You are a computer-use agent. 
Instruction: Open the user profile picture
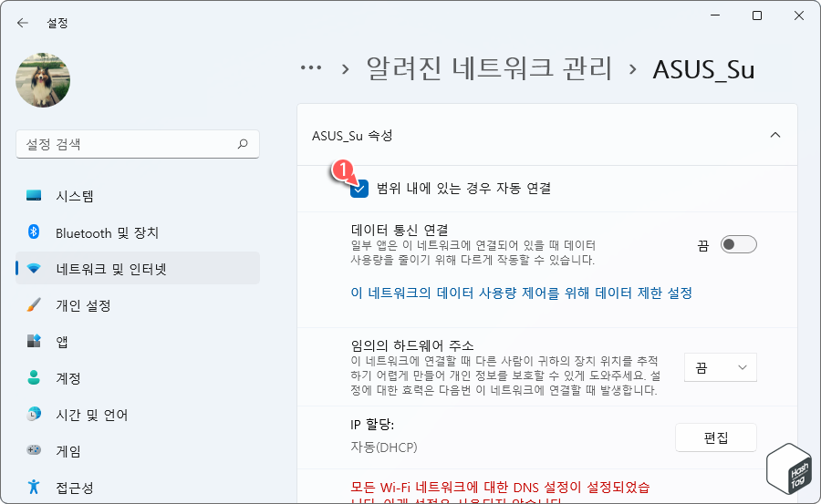pyautogui.click(x=43, y=80)
